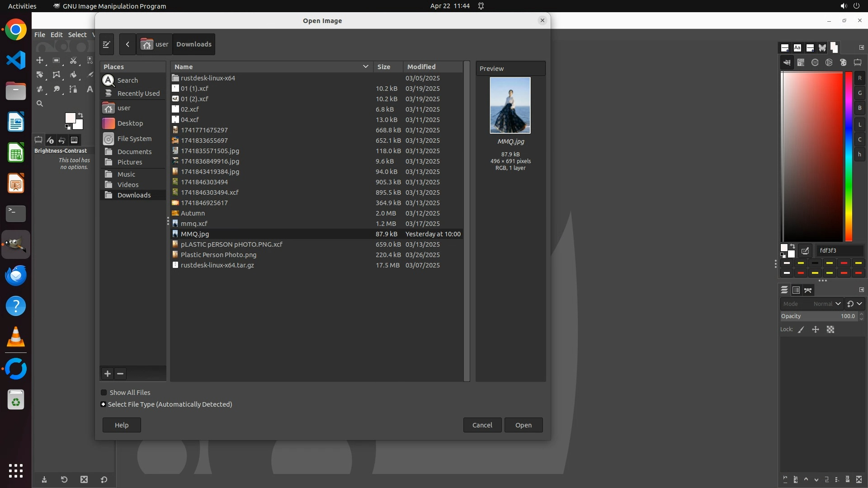Select the H hue channel radio button
This screenshot has width=868, height=488.
[859, 155]
